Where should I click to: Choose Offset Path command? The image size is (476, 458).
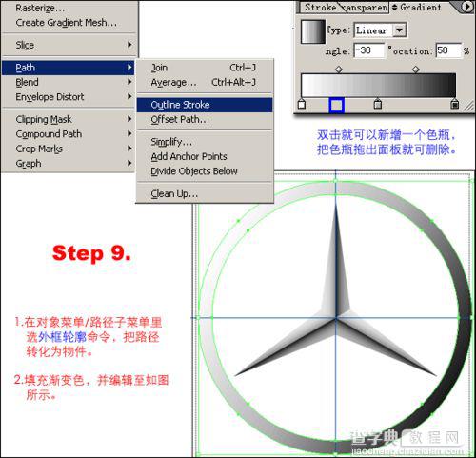[205, 120]
